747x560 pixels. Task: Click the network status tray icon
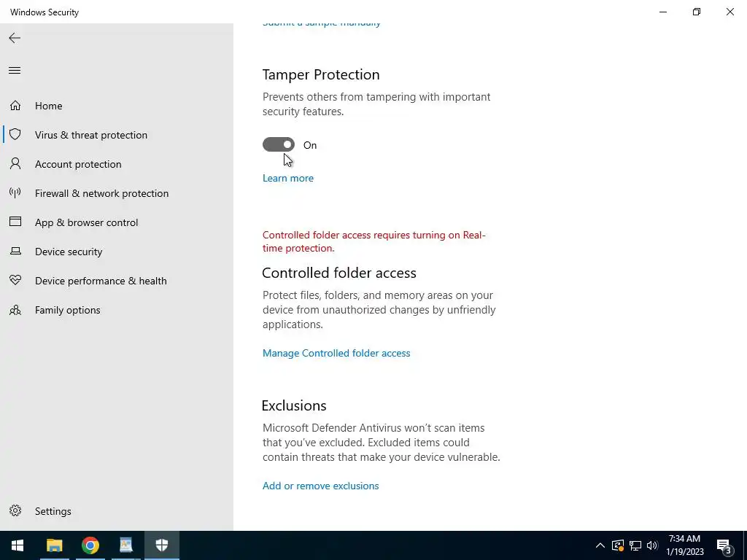635,545
